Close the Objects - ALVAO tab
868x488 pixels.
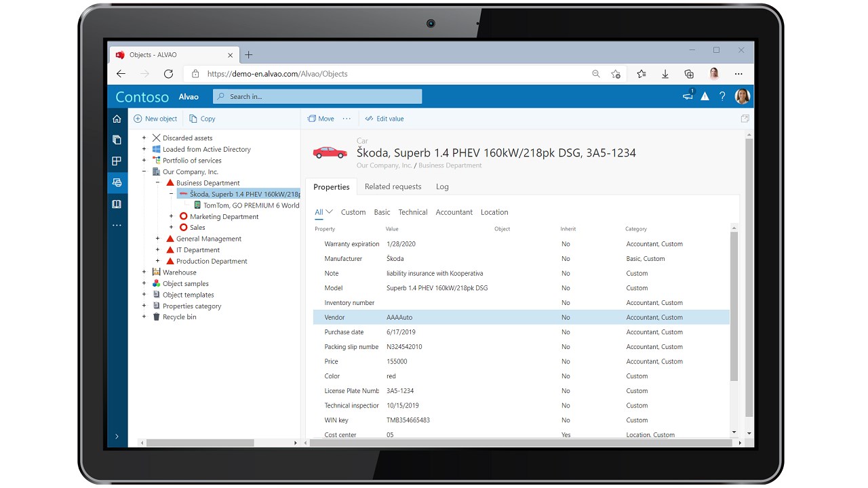point(231,55)
